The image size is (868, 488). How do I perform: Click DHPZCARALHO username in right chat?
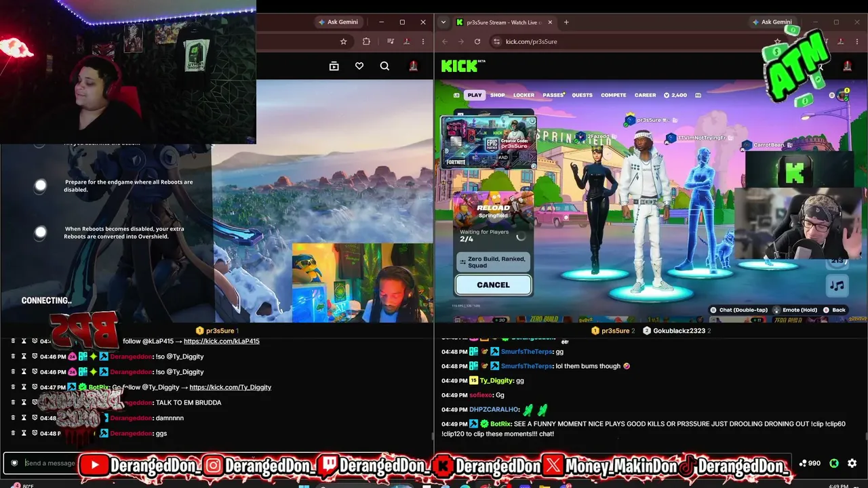click(494, 409)
